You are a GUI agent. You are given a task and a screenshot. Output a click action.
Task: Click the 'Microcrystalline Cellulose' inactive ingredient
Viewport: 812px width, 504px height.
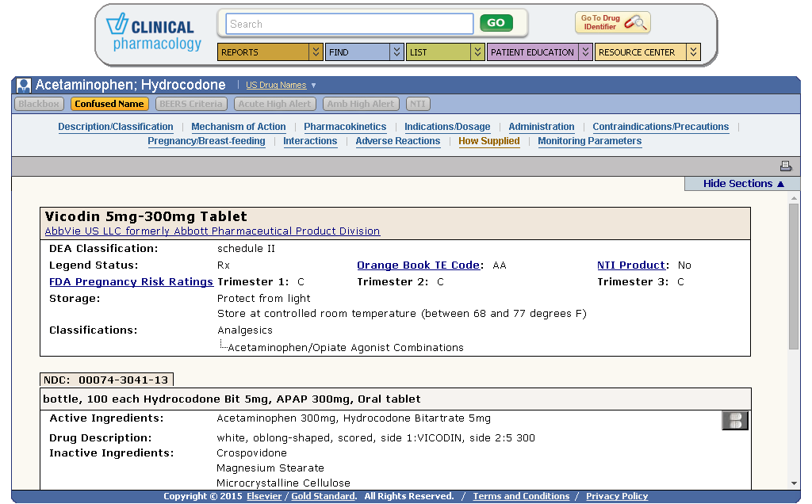[x=283, y=483]
